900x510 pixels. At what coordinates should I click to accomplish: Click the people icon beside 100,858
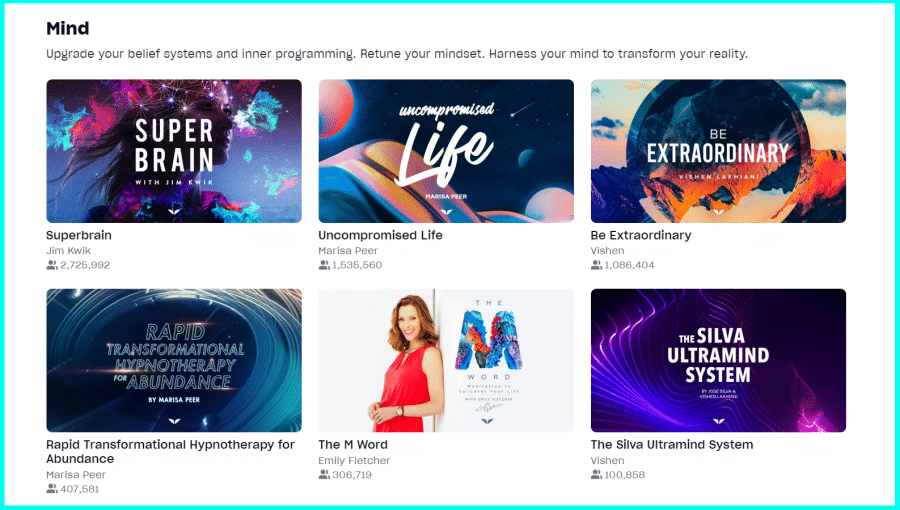click(x=596, y=474)
